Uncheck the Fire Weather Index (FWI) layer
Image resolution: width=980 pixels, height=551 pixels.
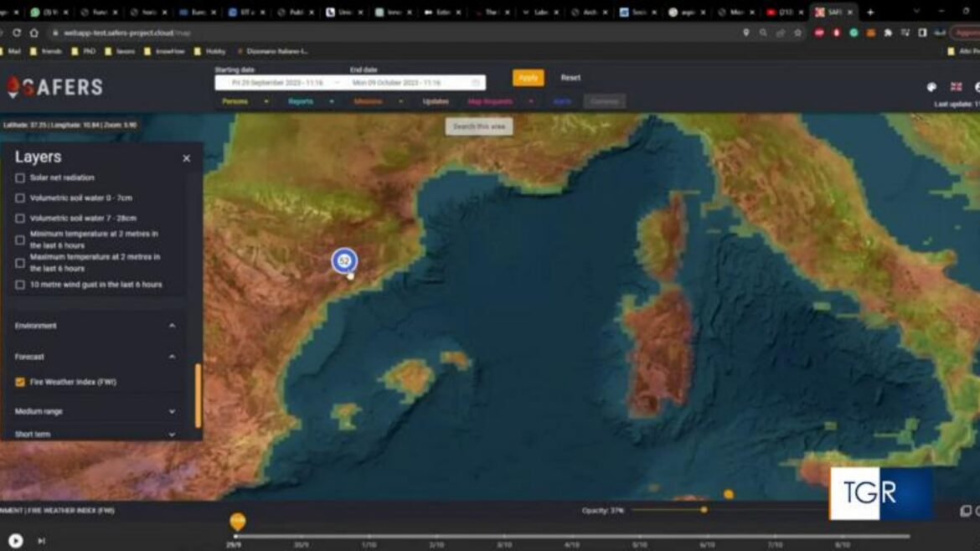point(20,382)
